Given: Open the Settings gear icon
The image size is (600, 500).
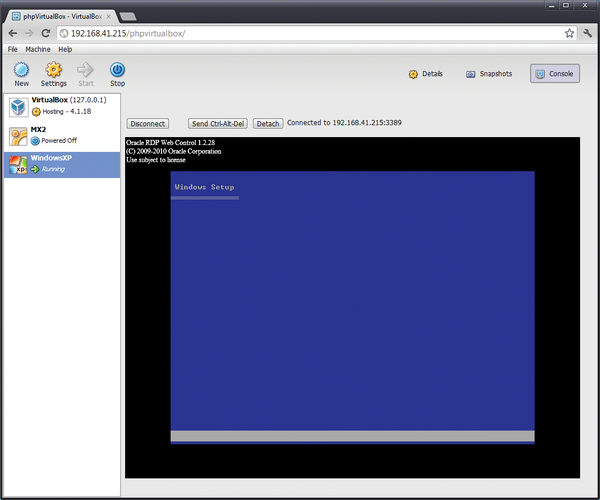Looking at the screenshot, I should point(54,70).
